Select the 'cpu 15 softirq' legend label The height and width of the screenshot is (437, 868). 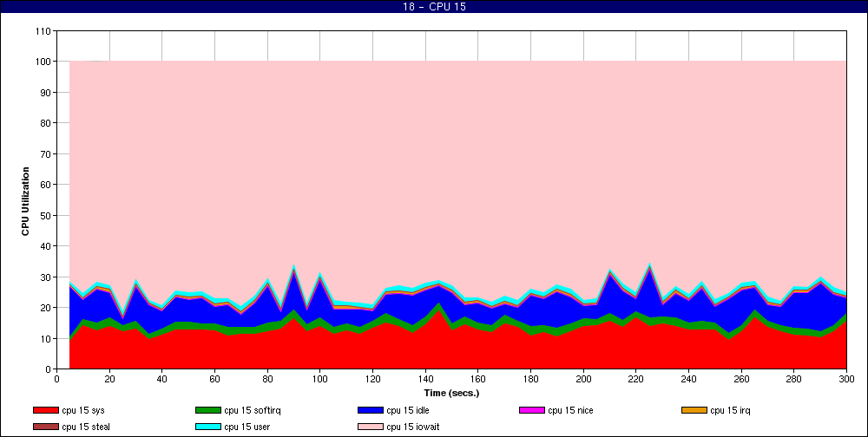[x=253, y=410]
